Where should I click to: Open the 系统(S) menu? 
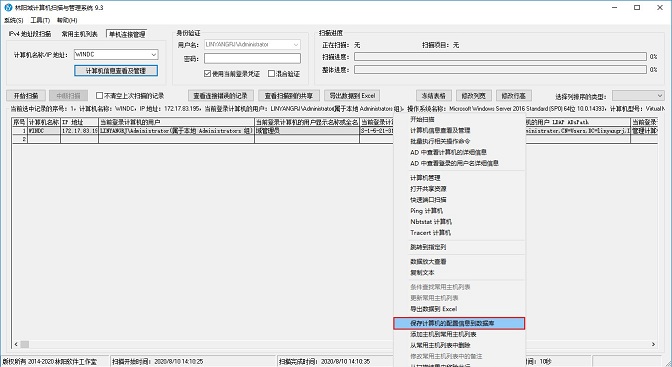coord(14,20)
